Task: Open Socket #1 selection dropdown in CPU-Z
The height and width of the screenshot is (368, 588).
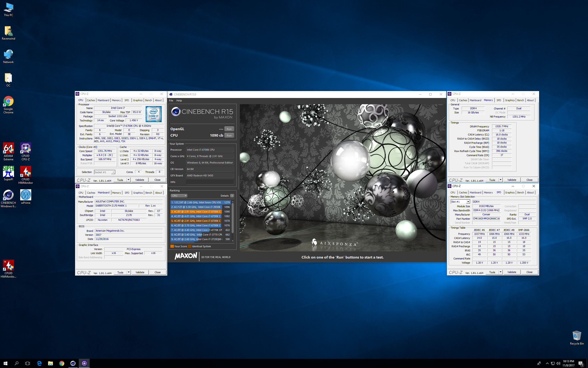Action: click(x=105, y=172)
